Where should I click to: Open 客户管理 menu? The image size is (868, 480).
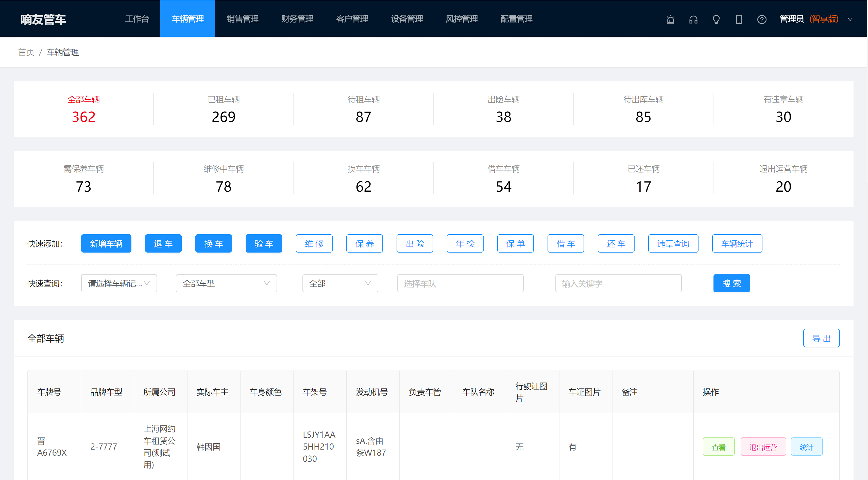click(x=352, y=19)
